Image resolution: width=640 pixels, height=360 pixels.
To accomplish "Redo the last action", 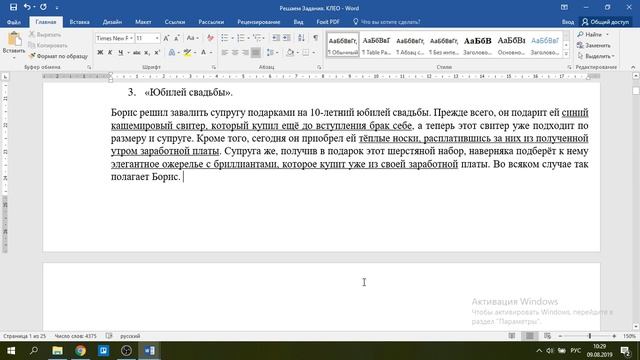I will tap(43, 7).
